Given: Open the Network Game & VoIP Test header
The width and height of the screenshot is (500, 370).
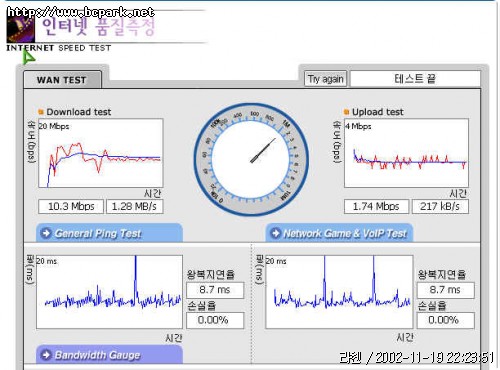Looking at the screenshot, I should point(339,233).
